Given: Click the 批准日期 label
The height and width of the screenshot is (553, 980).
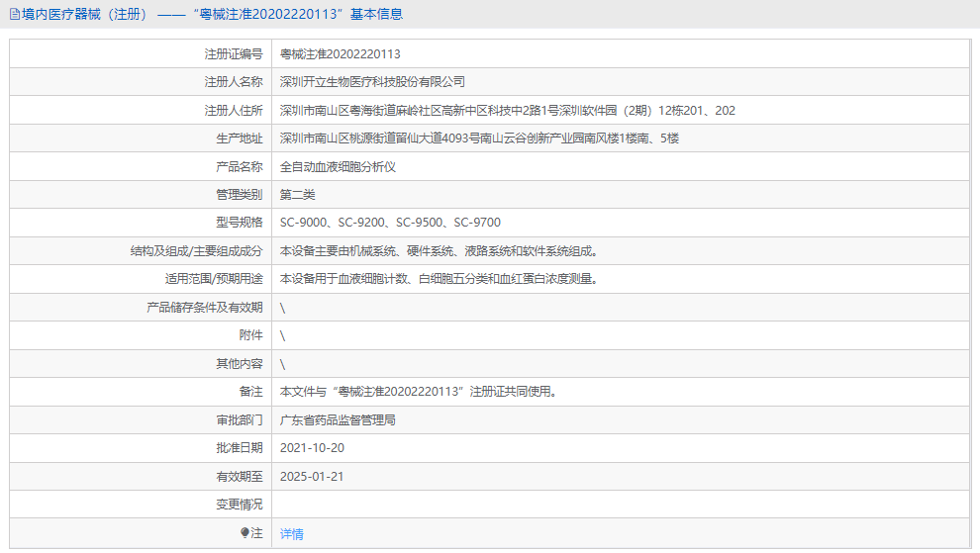Looking at the screenshot, I should pos(240,448).
